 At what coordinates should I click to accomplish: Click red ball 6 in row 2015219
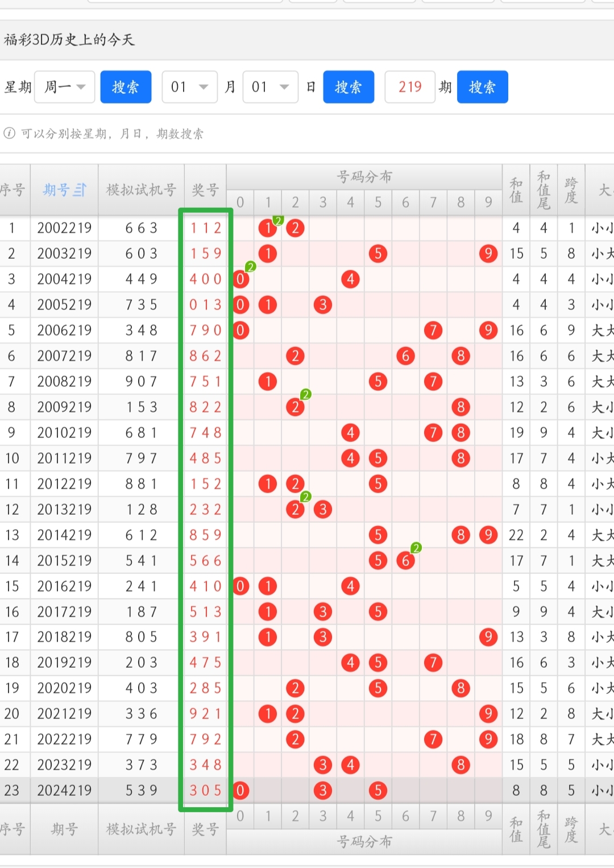pyautogui.click(x=405, y=561)
